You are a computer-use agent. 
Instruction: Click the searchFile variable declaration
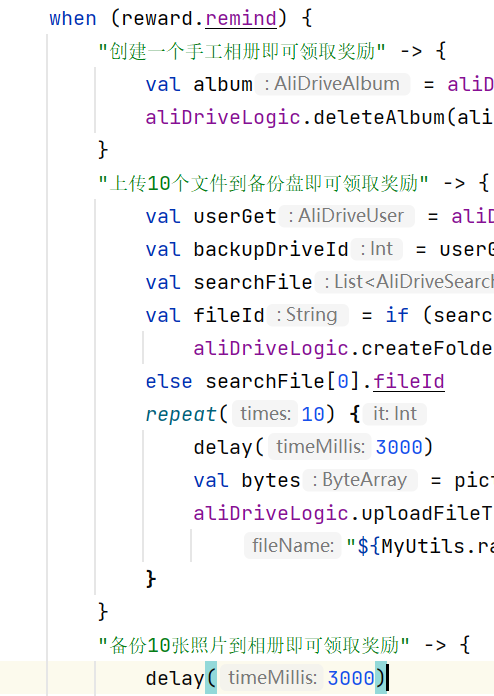coord(253,282)
